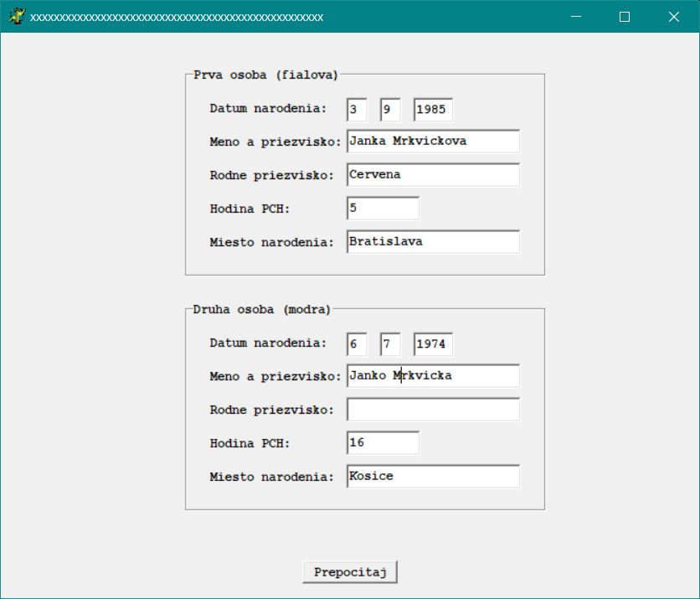Select first person's Hodina PCH field
700x599 pixels.
[383, 208]
